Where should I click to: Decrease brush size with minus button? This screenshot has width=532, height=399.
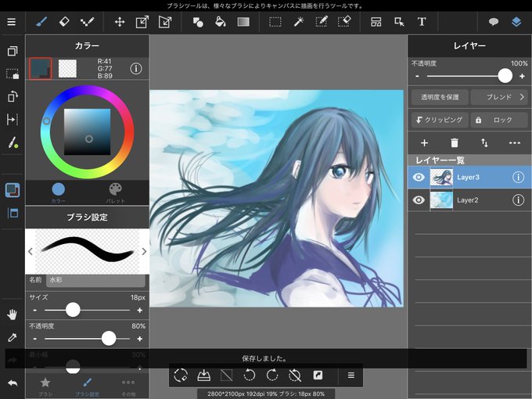(x=35, y=310)
